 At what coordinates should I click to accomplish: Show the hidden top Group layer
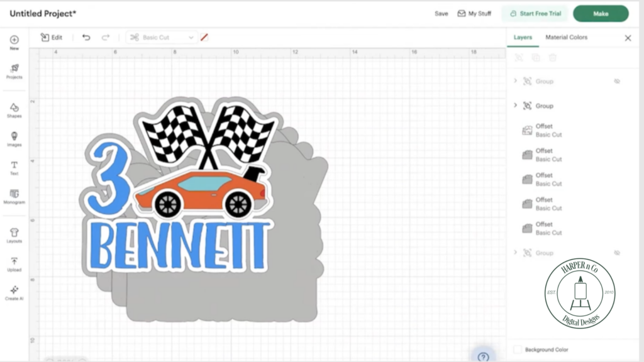point(617,81)
